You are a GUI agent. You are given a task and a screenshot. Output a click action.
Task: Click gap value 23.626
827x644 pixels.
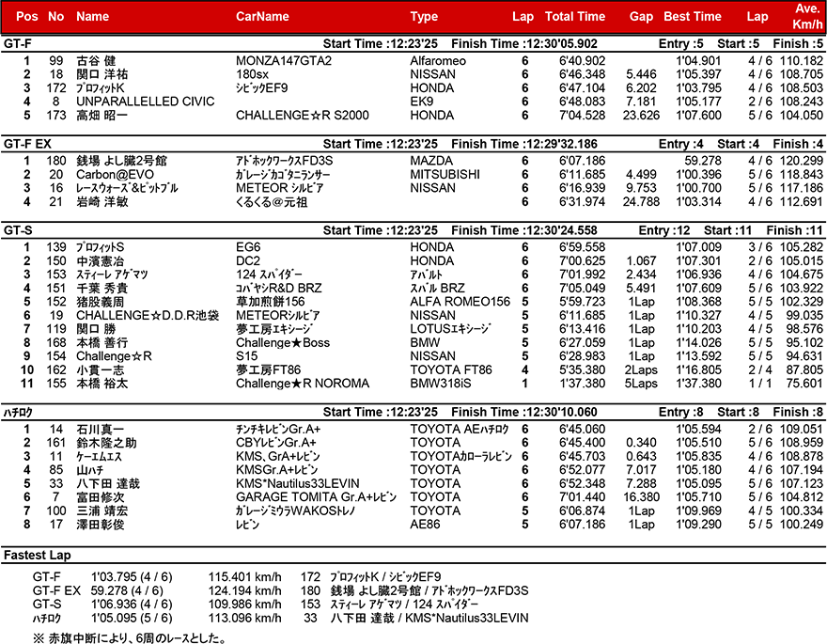point(641,115)
